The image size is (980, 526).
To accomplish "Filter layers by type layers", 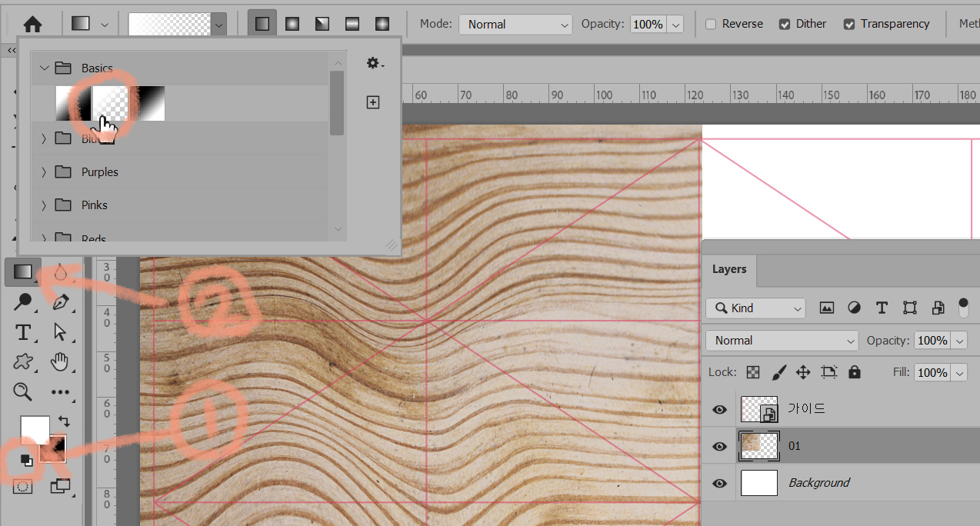I will (x=882, y=308).
